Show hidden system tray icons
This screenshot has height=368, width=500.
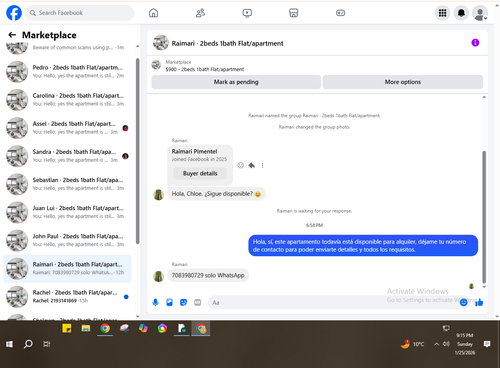436,344
